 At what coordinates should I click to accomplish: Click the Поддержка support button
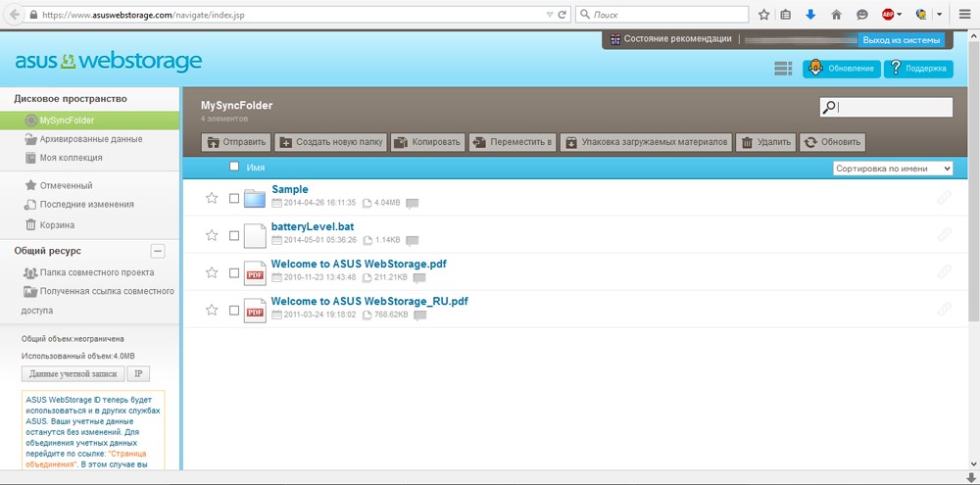[x=919, y=69]
